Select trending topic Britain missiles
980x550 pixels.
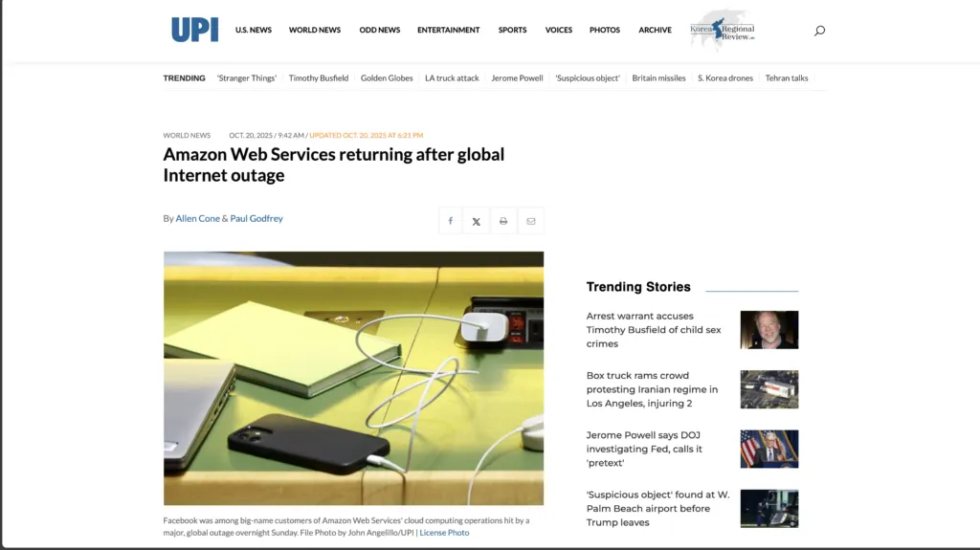pyautogui.click(x=658, y=78)
